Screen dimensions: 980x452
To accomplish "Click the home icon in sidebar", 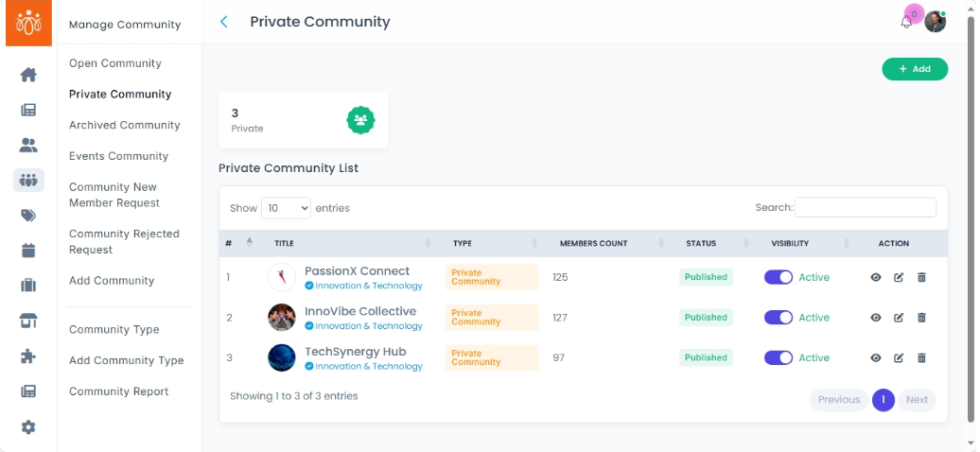I will tap(28, 75).
